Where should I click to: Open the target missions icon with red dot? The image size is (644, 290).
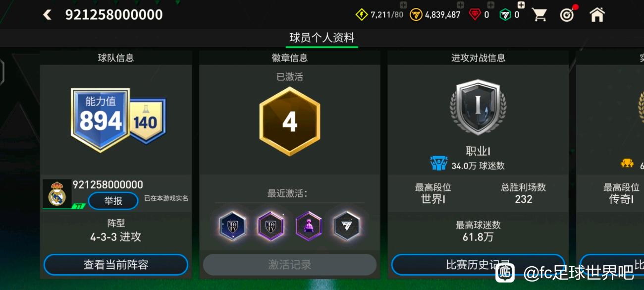[x=568, y=14]
